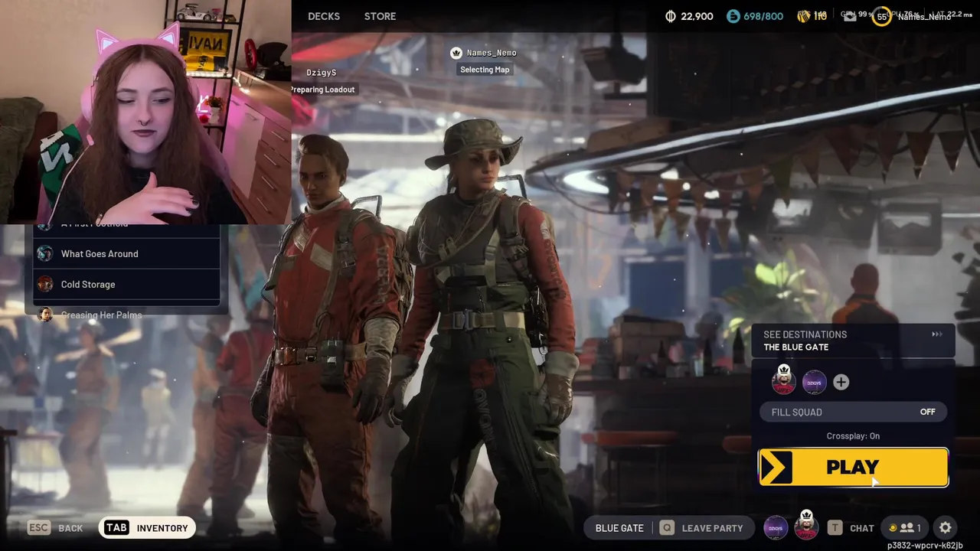Click the Preparing Loadout status text
This screenshot has width=980, height=551.
(322, 90)
